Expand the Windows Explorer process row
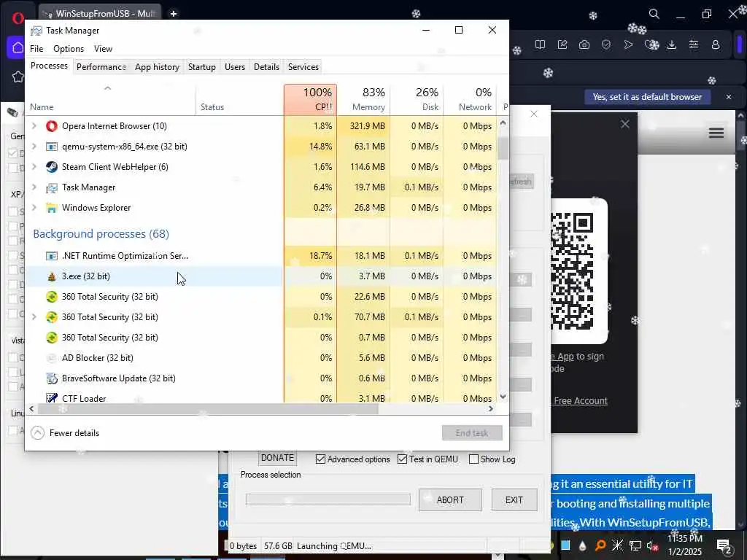 [34, 208]
